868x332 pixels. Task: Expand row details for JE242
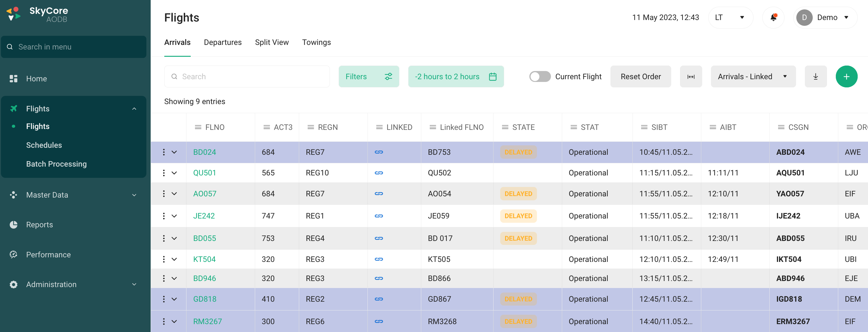click(174, 216)
